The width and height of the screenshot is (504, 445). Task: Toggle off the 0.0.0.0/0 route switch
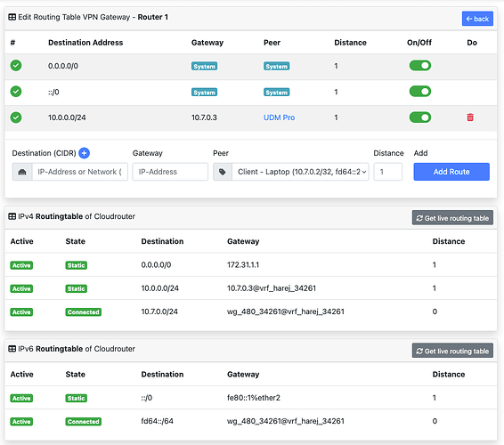point(420,66)
